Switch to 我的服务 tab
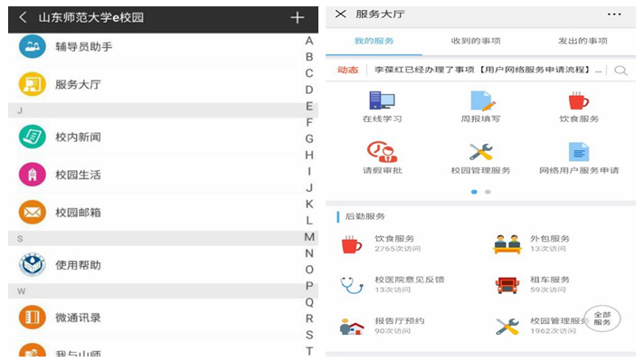The height and width of the screenshot is (362, 644). click(374, 41)
